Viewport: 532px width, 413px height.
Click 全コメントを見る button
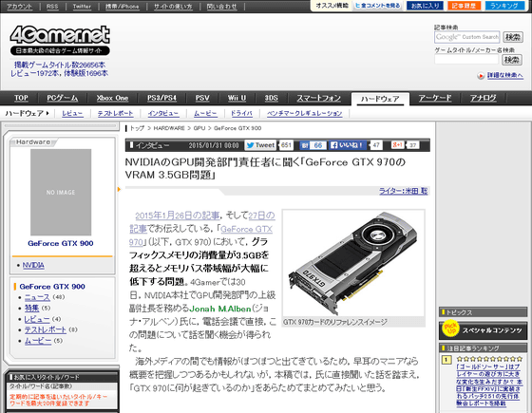[377, 6]
